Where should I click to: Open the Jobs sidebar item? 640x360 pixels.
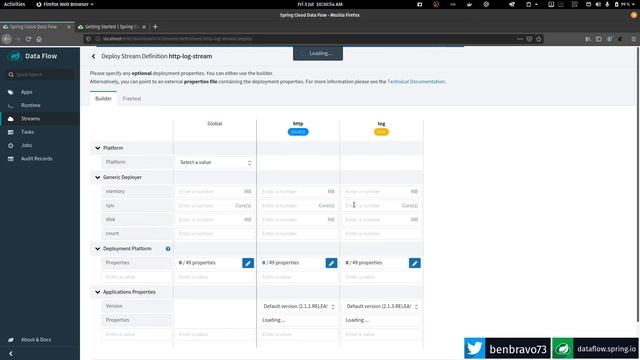coord(27,145)
